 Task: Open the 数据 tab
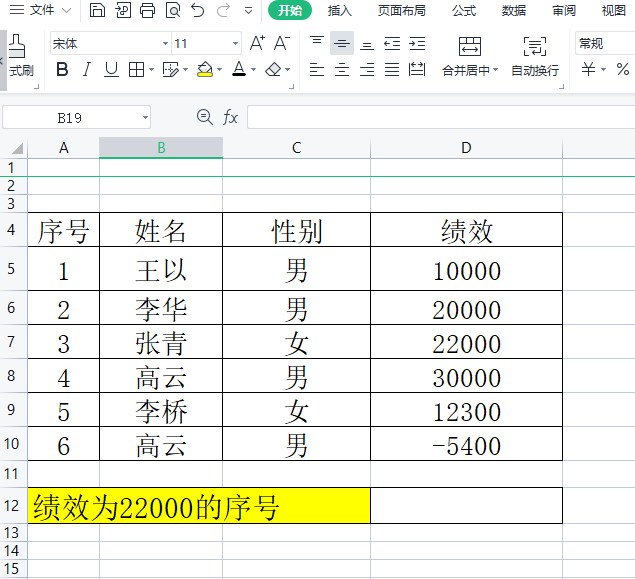tap(514, 11)
